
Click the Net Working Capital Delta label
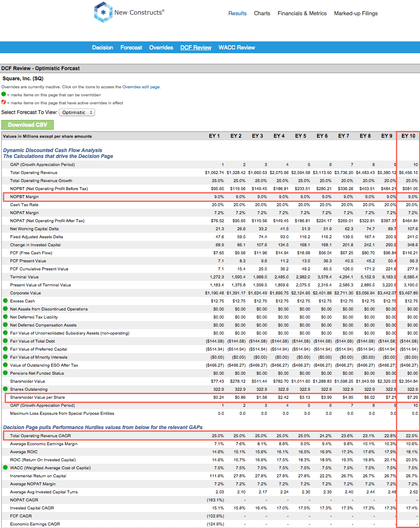pyautogui.click(x=35, y=229)
